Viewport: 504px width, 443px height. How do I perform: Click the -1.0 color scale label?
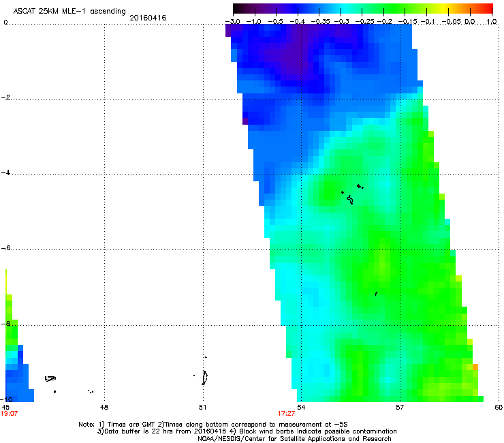coord(254,22)
